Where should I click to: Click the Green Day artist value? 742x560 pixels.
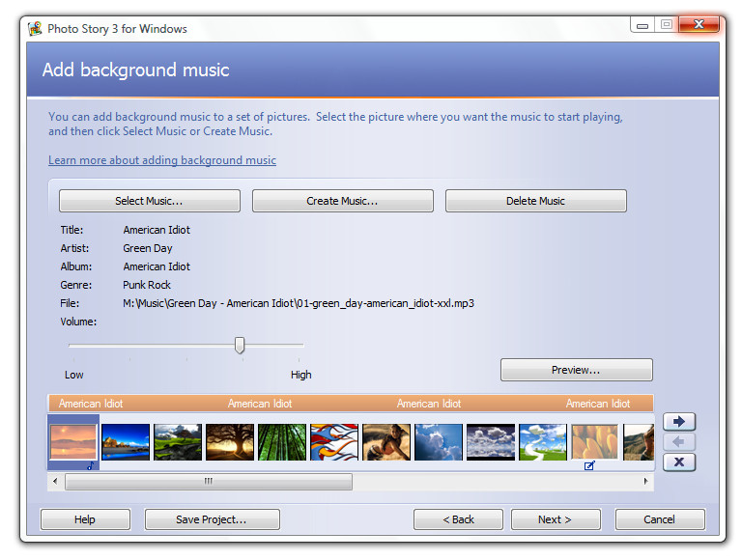click(x=148, y=248)
